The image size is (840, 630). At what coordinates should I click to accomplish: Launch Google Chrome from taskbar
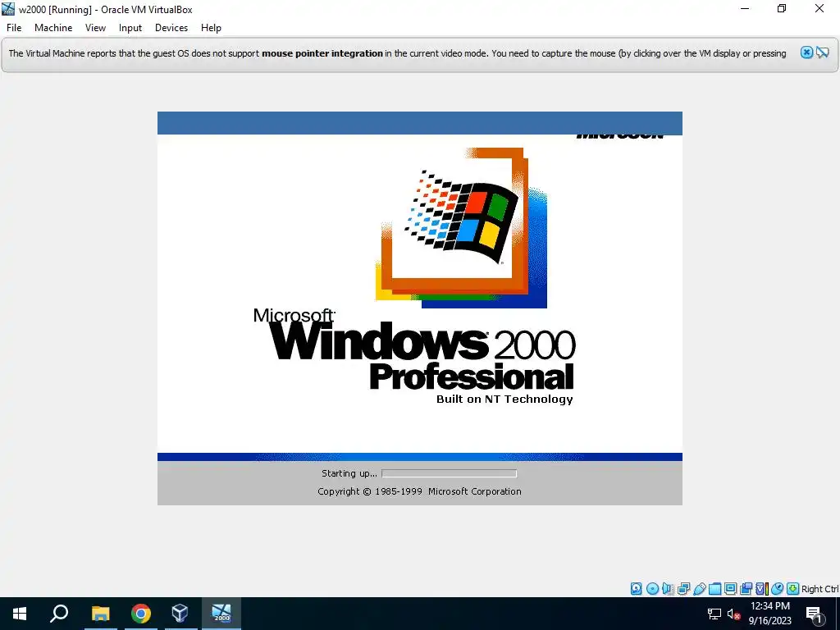click(141, 614)
